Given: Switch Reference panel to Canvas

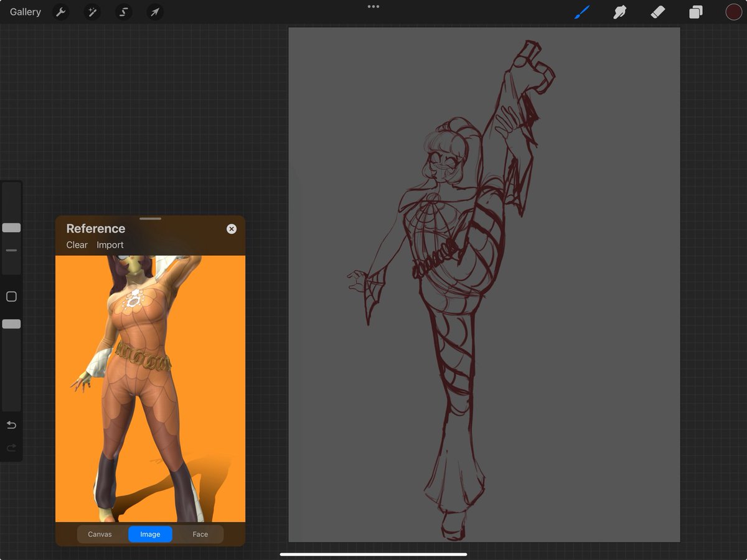Looking at the screenshot, I should [x=100, y=534].
